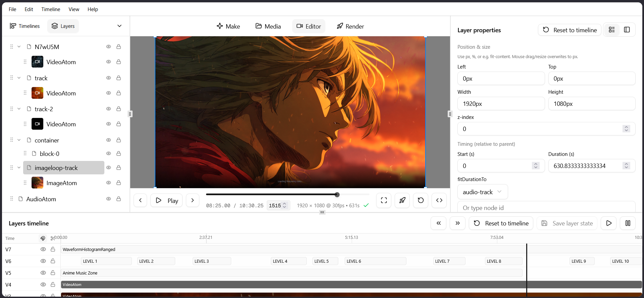644x298 pixels.
Task: Switch to the Timelines tab
Action: tap(25, 26)
